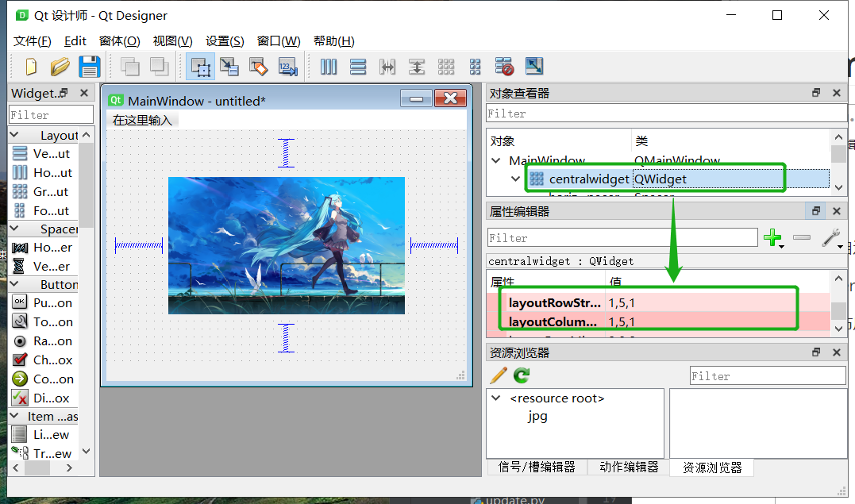Image resolution: width=855 pixels, height=504 pixels.
Task: Remove dynamic property with minus button
Action: click(x=802, y=237)
